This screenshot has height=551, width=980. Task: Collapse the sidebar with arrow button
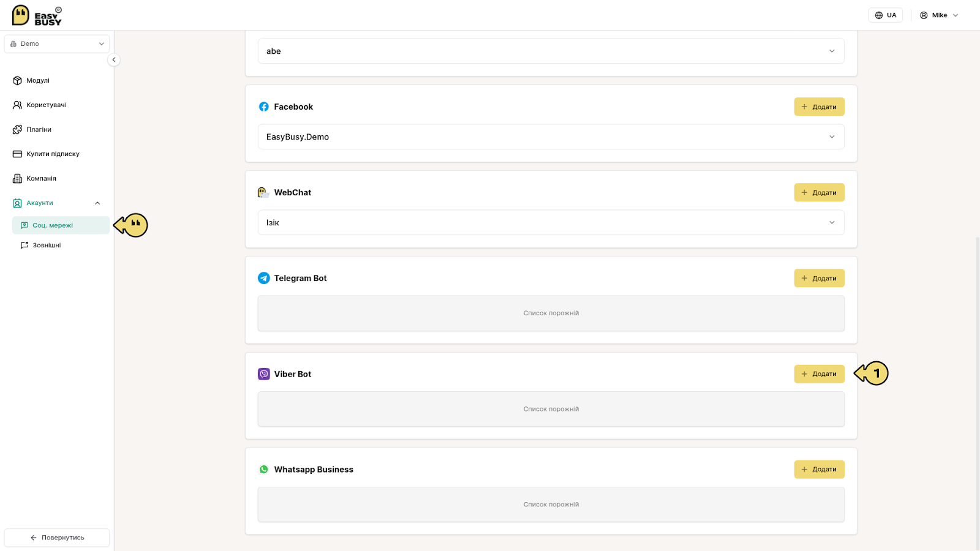point(114,59)
